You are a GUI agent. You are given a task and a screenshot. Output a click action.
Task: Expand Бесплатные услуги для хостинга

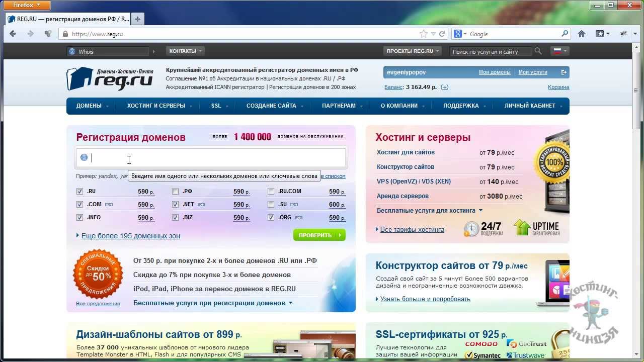tap(430, 211)
